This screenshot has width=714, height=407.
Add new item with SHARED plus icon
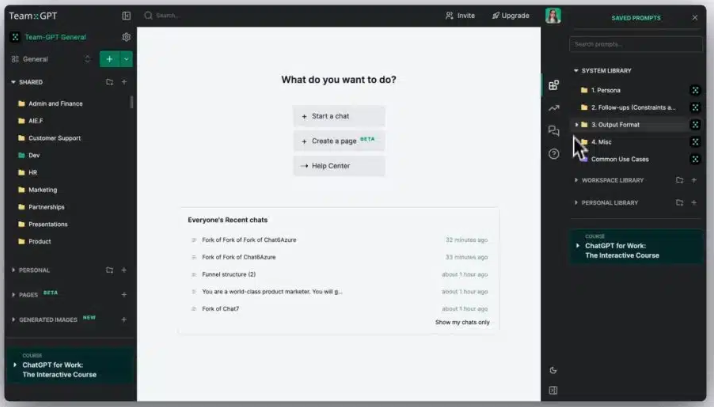pyautogui.click(x=124, y=82)
